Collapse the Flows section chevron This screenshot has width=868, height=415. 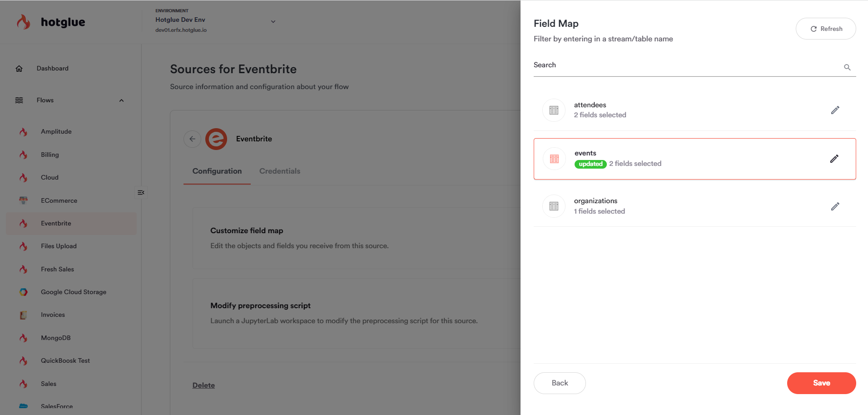pyautogui.click(x=121, y=100)
